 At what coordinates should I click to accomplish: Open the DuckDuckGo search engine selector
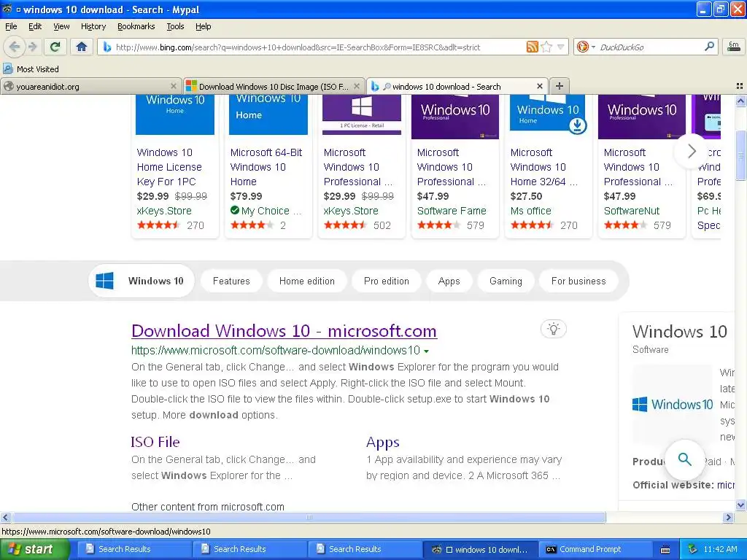pyautogui.click(x=586, y=47)
